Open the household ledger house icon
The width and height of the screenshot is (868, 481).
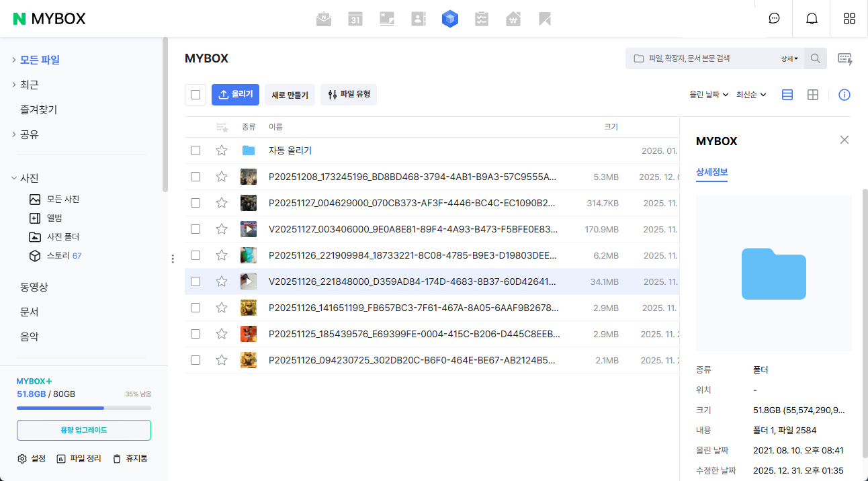[513, 19]
